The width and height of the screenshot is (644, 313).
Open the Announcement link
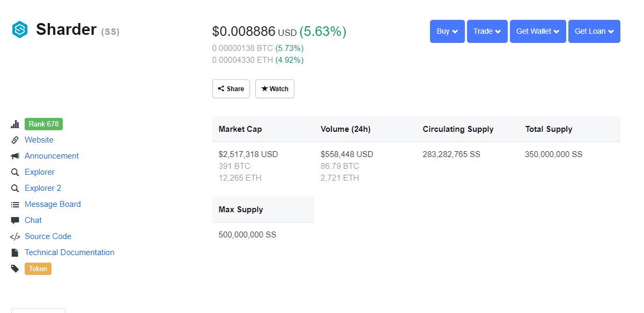click(52, 156)
